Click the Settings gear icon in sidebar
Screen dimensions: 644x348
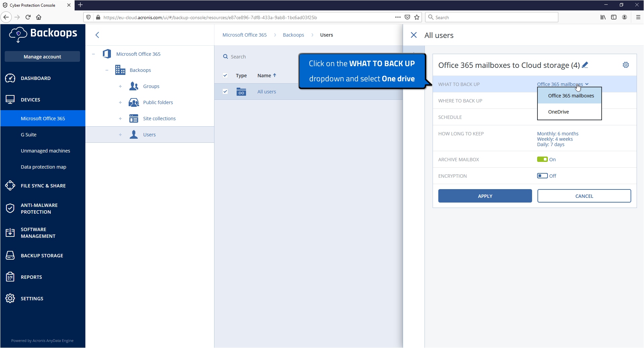click(x=10, y=298)
